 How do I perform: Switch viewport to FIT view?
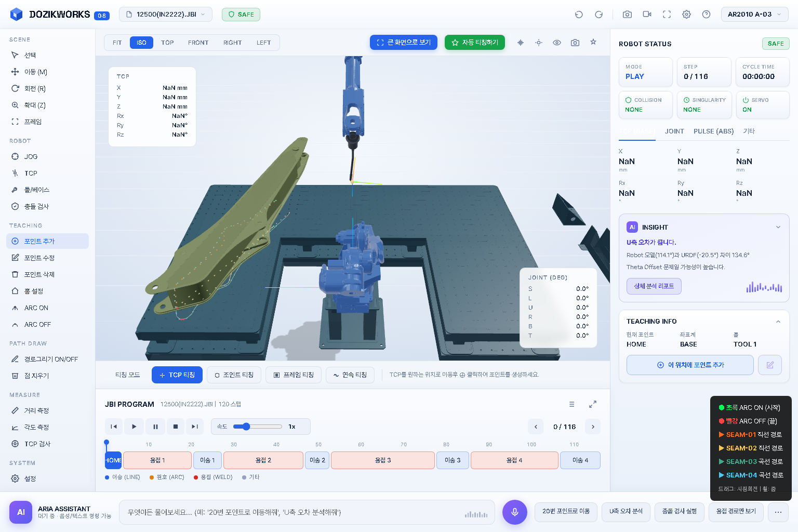click(x=117, y=43)
